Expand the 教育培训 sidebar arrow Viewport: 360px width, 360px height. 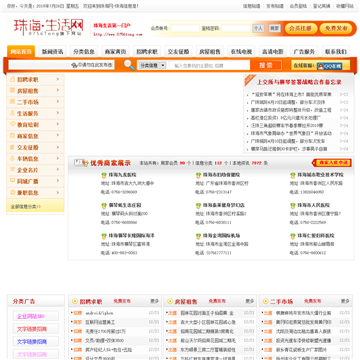click(58, 124)
